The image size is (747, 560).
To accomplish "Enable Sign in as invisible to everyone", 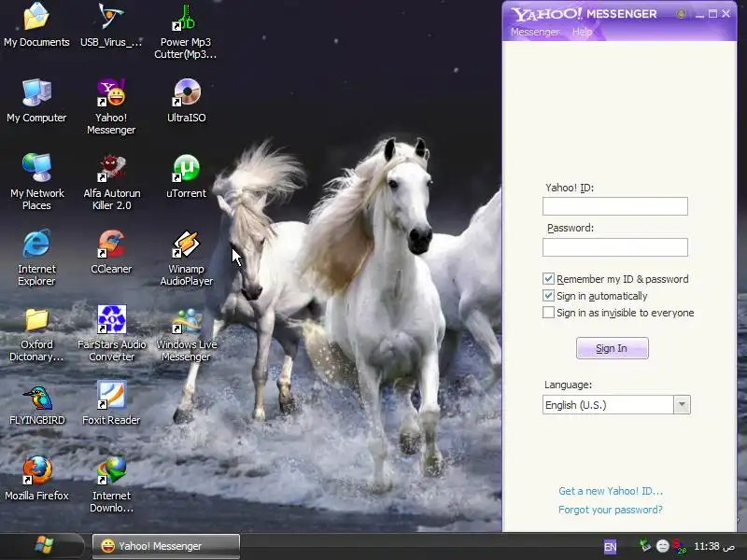I will (548, 313).
